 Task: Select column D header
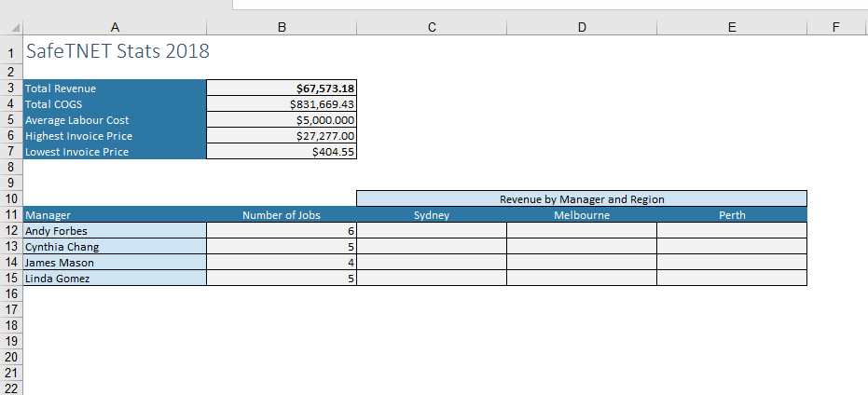pyautogui.click(x=582, y=27)
